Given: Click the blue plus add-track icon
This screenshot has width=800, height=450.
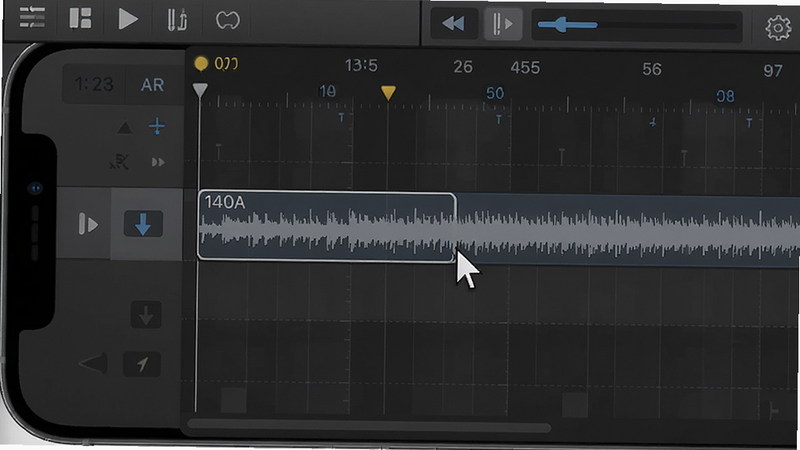Looking at the screenshot, I should (157, 126).
